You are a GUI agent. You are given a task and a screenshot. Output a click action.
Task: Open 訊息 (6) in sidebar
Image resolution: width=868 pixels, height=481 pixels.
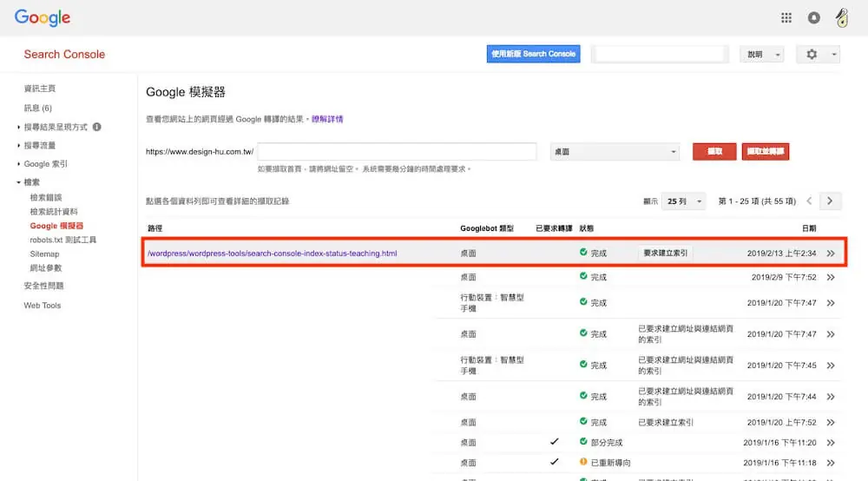pyautogui.click(x=37, y=108)
